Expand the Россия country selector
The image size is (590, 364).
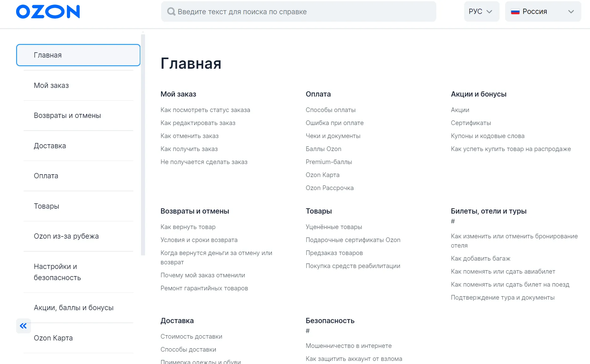click(x=543, y=12)
